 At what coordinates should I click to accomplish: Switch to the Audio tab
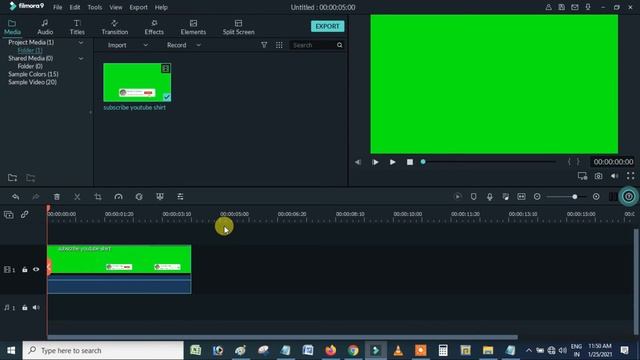click(x=45, y=27)
